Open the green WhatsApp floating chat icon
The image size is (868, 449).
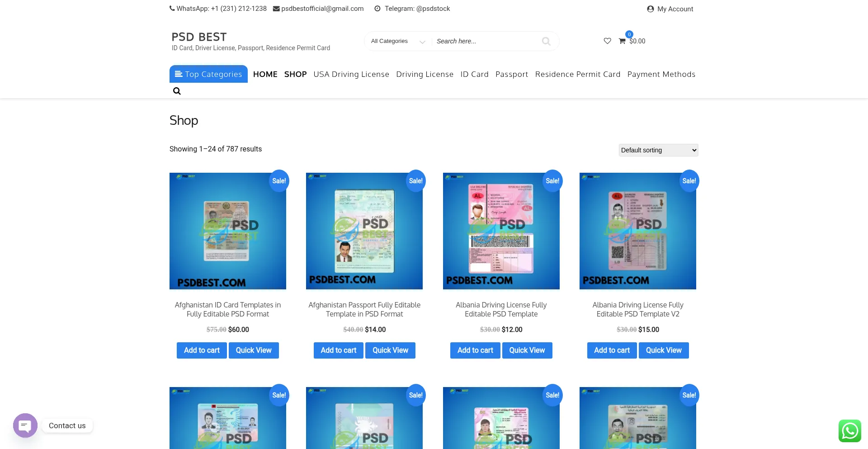pyautogui.click(x=849, y=430)
